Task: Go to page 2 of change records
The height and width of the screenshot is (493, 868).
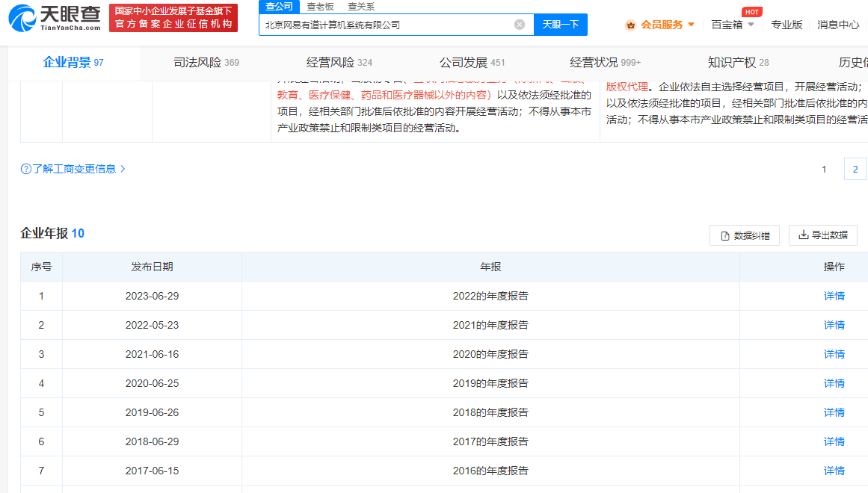Action: (x=855, y=169)
